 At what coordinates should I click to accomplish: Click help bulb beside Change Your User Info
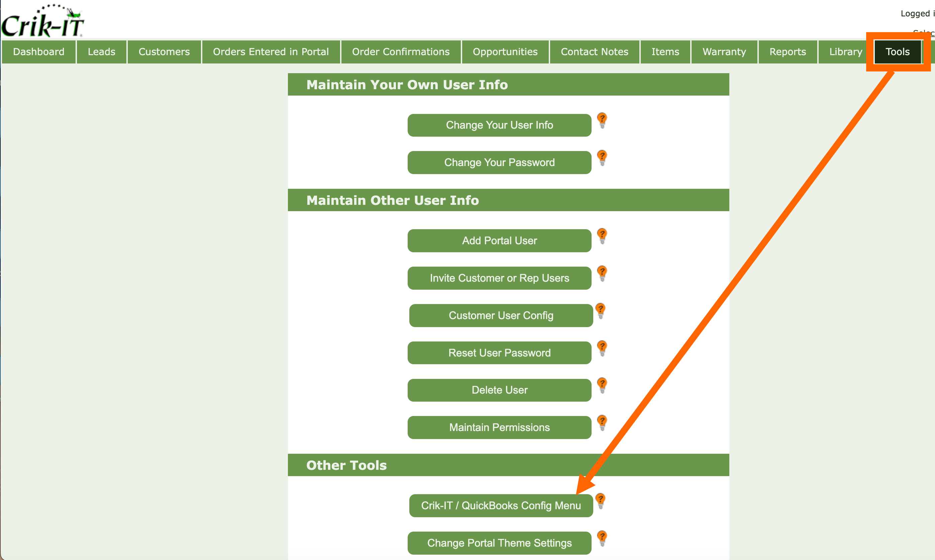coord(602,120)
